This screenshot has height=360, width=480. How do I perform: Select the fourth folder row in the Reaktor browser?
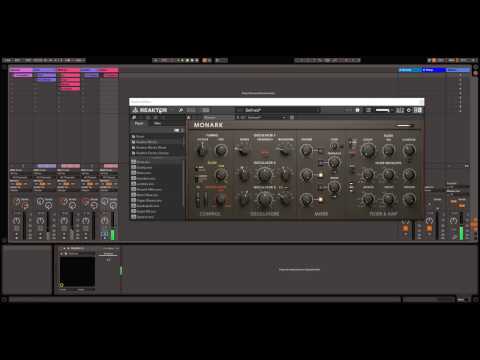click(157, 153)
